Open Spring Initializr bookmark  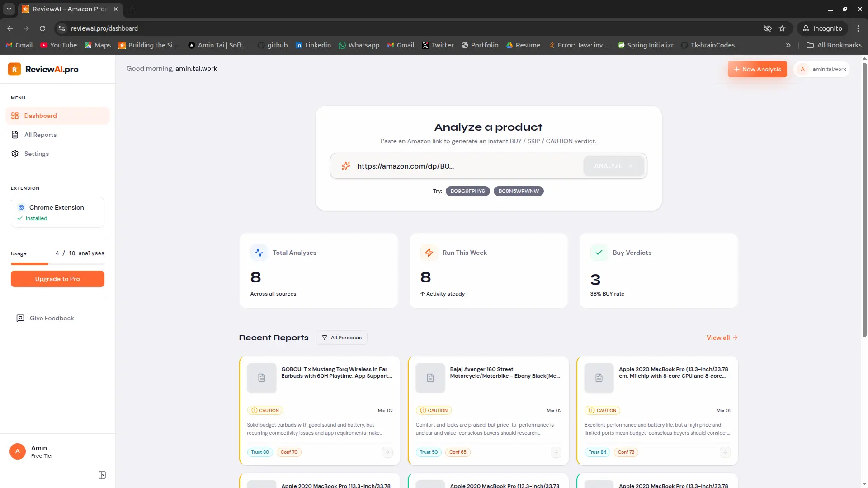click(x=646, y=45)
